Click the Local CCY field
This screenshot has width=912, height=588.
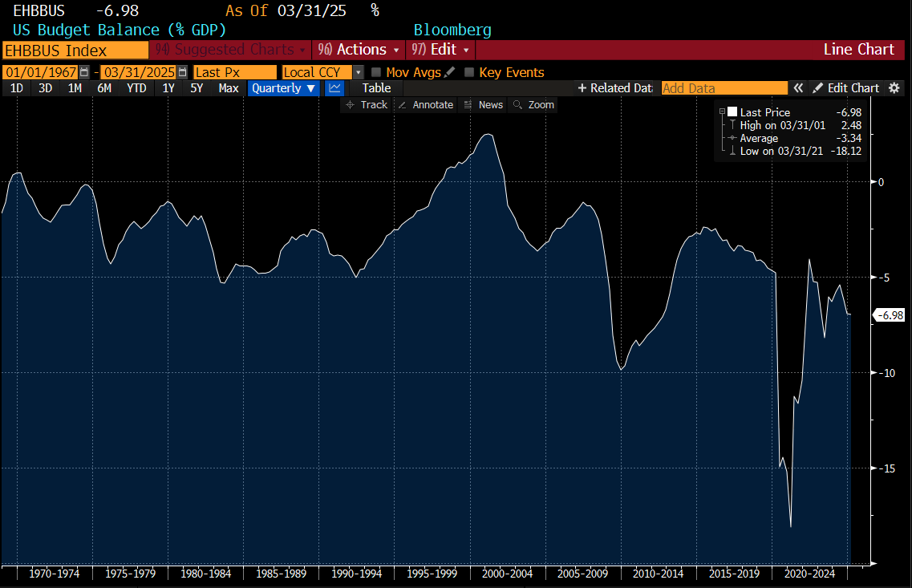pyautogui.click(x=317, y=72)
